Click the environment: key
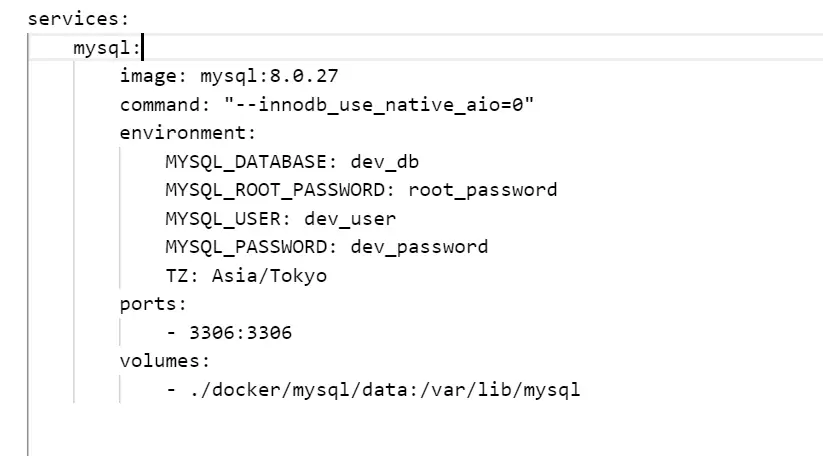This screenshot has width=823, height=456. click(x=187, y=133)
